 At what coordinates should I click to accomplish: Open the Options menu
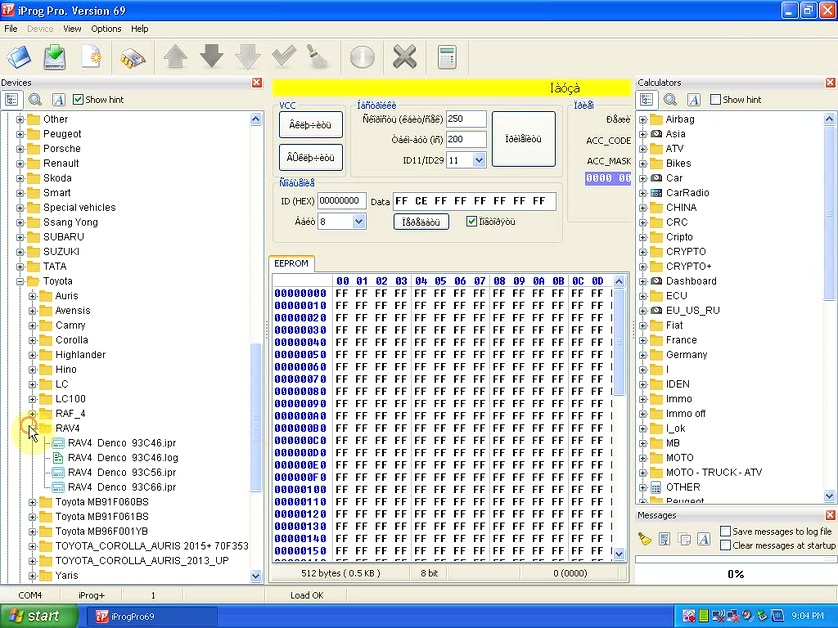(x=106, y=29)
